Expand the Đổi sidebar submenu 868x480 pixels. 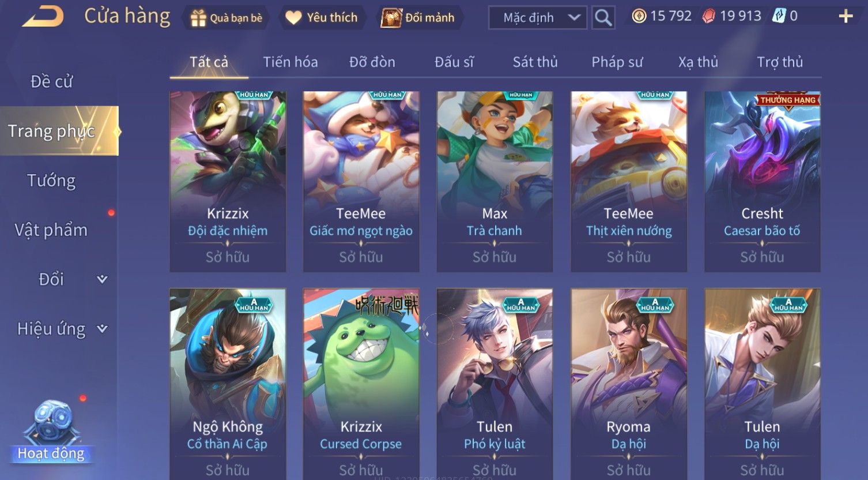pyautogui.click(x=102, y=279)
